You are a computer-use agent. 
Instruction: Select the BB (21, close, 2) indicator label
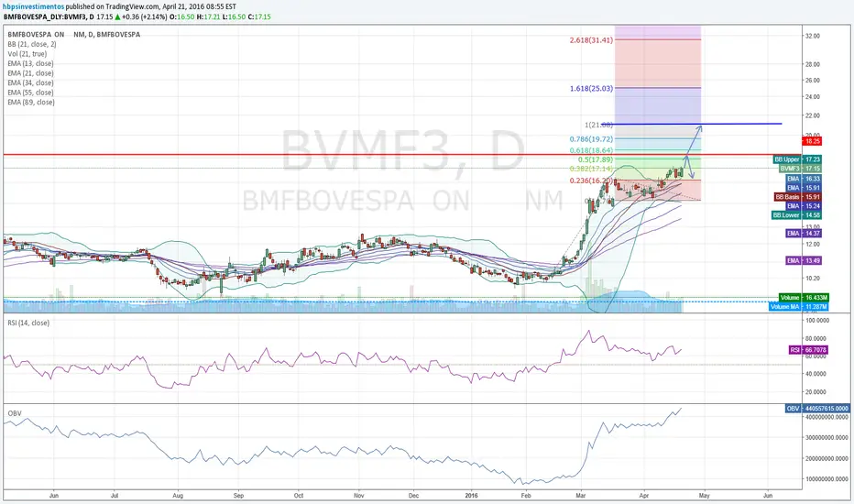32,44
